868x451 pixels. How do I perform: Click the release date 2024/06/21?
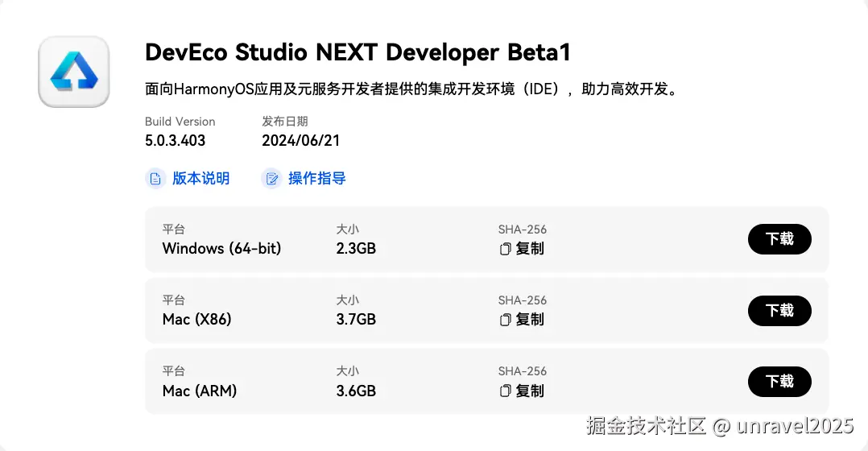pos(300,140)
